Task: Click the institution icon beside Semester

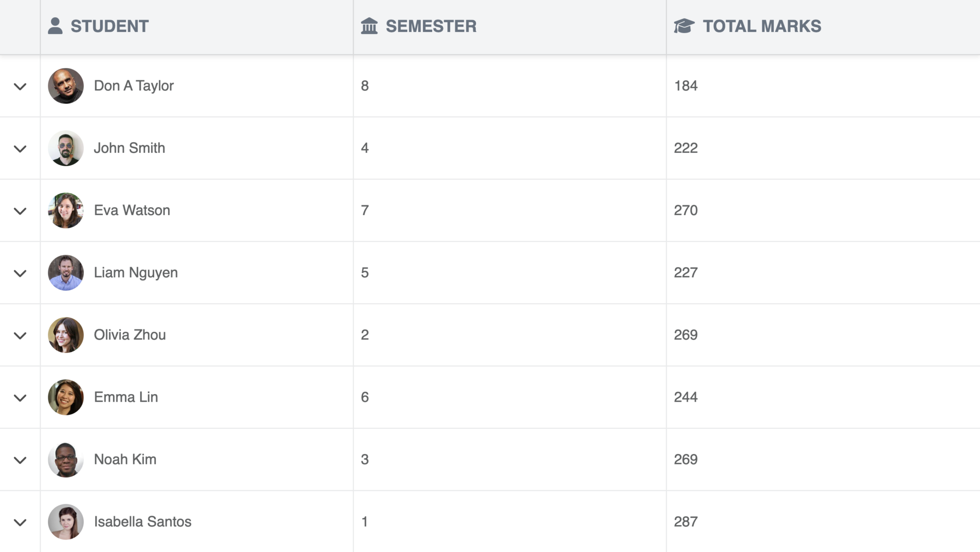Action: click(369, 26)
